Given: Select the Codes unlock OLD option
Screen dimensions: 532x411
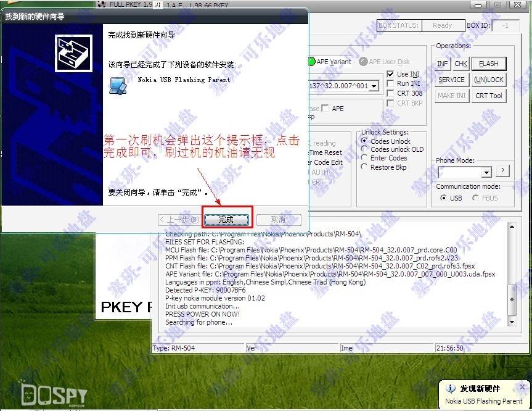Looking at the screenshot, I should [x=364, y=149].
